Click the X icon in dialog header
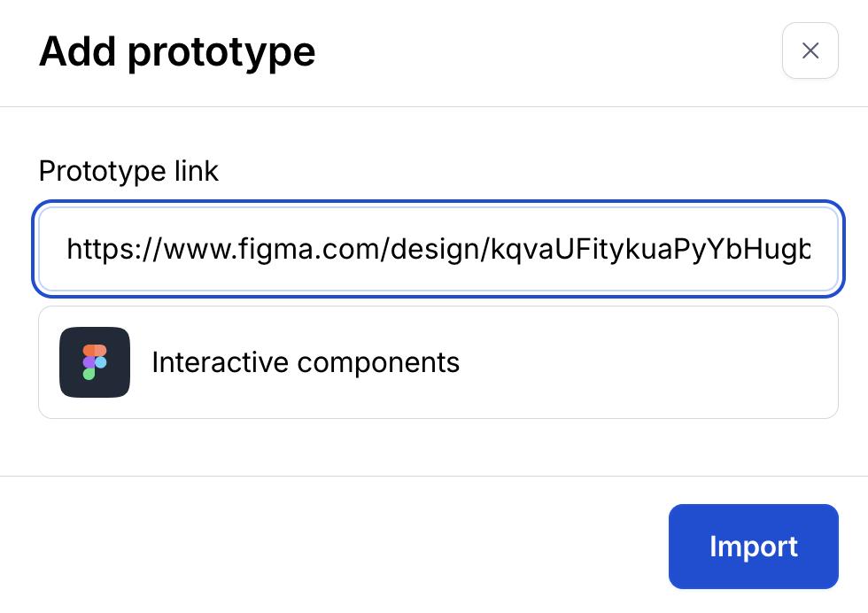Screen dimensions: 868x613 pyautogui.click(x=810, y=51)
